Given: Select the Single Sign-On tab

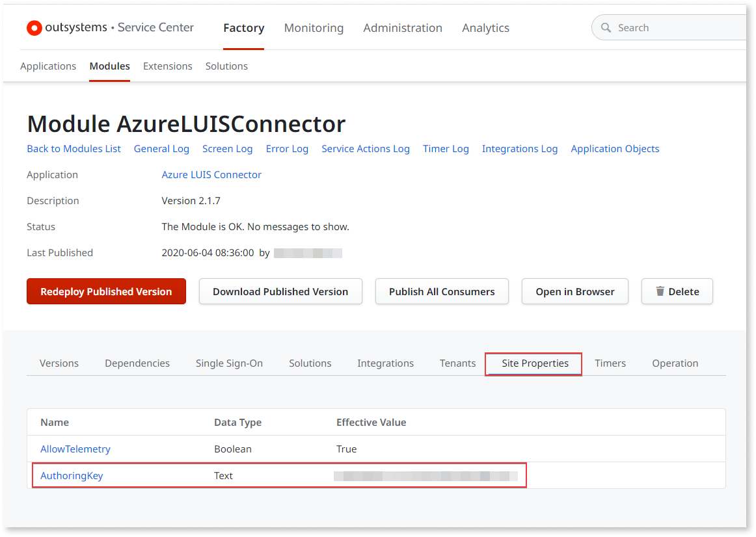Looking at the screenshot, I should (x=229, y=363).
